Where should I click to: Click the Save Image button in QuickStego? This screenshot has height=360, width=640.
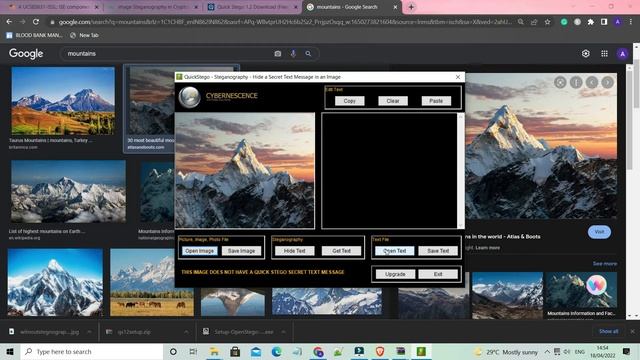click(241, 251)
